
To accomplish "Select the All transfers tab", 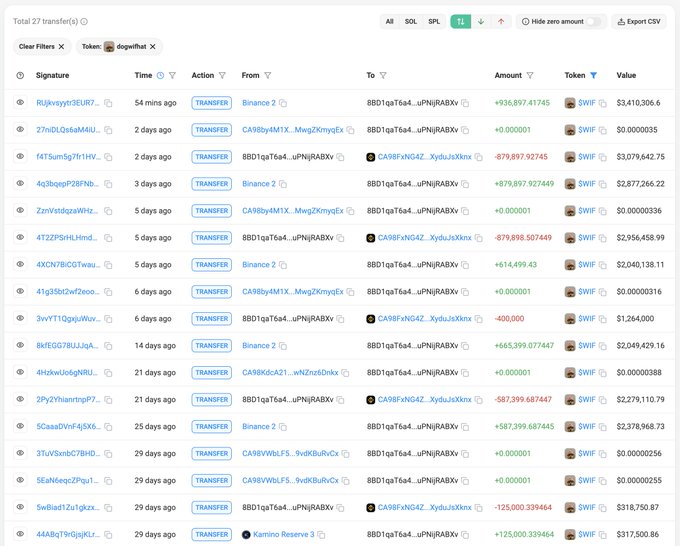I will tap(389, 21).
